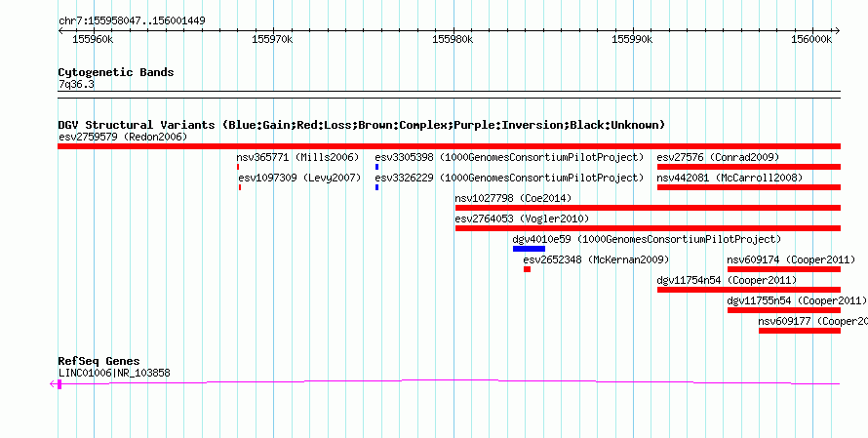Screen dimensions: 868x438
Task: Open nsv1027798 (Coe2014) variant label
Action: (513, 198)
